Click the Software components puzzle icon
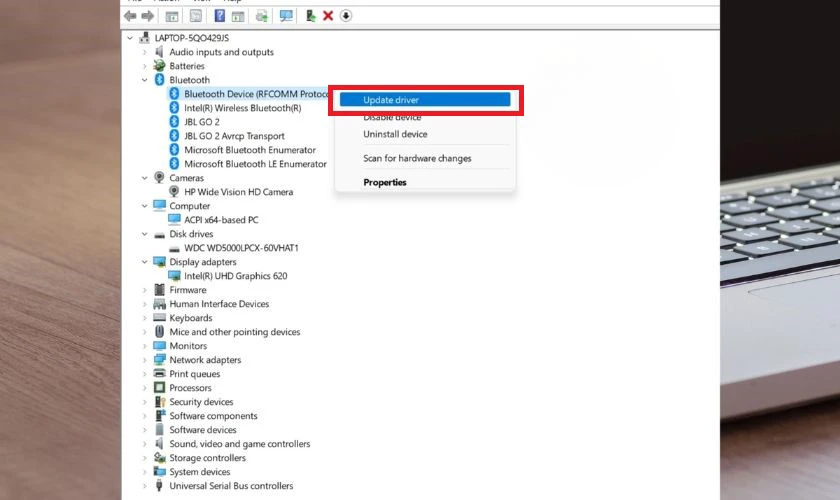This screenshot has height=500, width=840. point(159,415)
